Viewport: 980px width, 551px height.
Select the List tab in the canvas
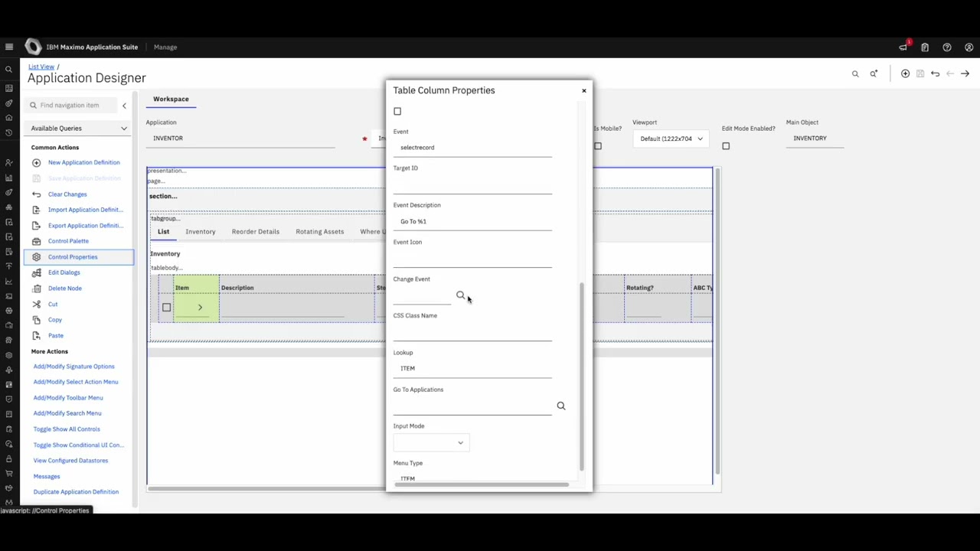click(x=163, y=232)
